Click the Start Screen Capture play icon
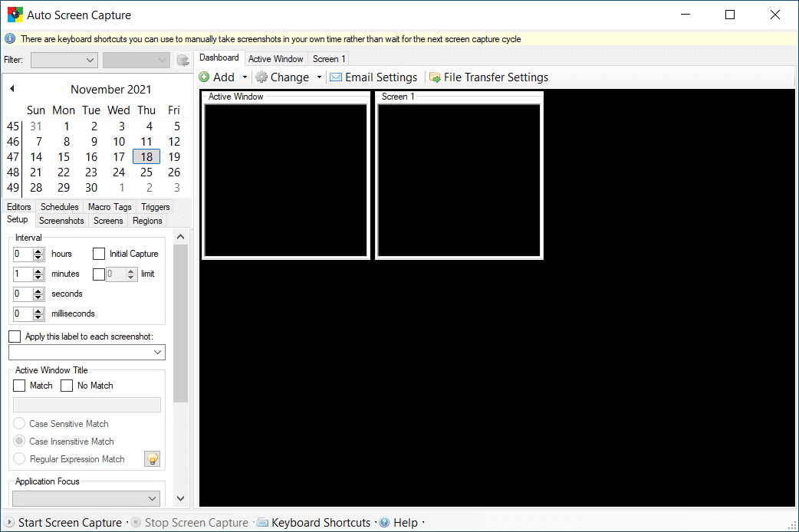The height and width of the screenshot is (532, 799). pos(9,522)
